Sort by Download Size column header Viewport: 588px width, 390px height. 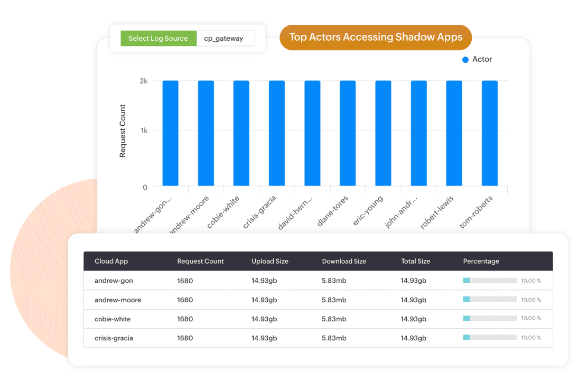[x=344, y=261]
